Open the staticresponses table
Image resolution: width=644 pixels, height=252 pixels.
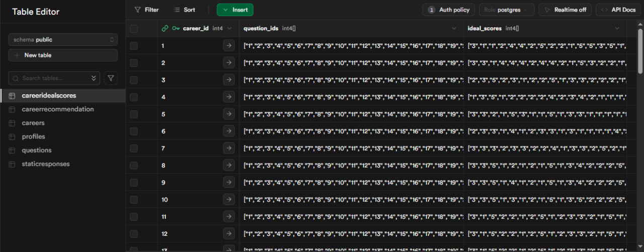point(63,164)
